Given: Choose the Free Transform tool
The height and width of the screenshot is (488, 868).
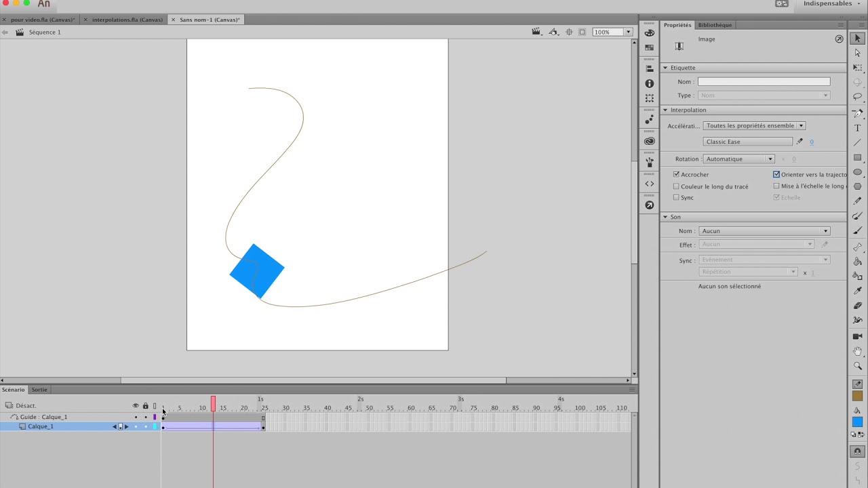Looking at the screenshot, I should click(x=858, y=68).
